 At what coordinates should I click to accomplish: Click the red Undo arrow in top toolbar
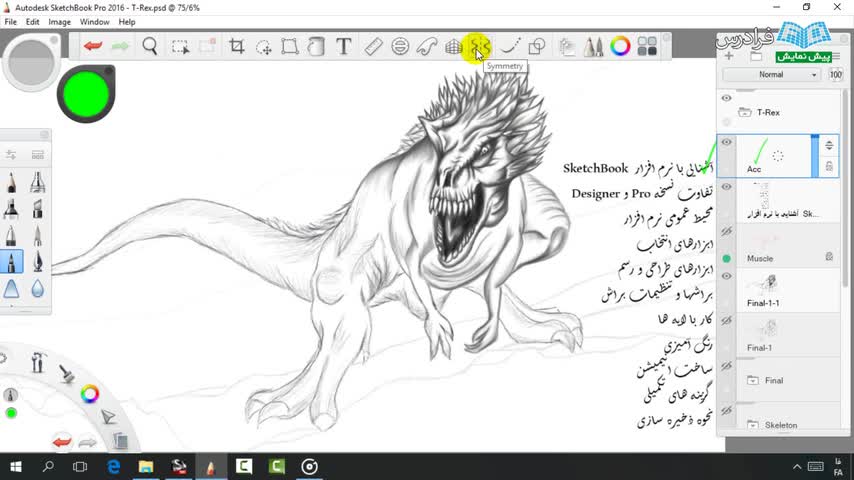(x=93, y=46)
